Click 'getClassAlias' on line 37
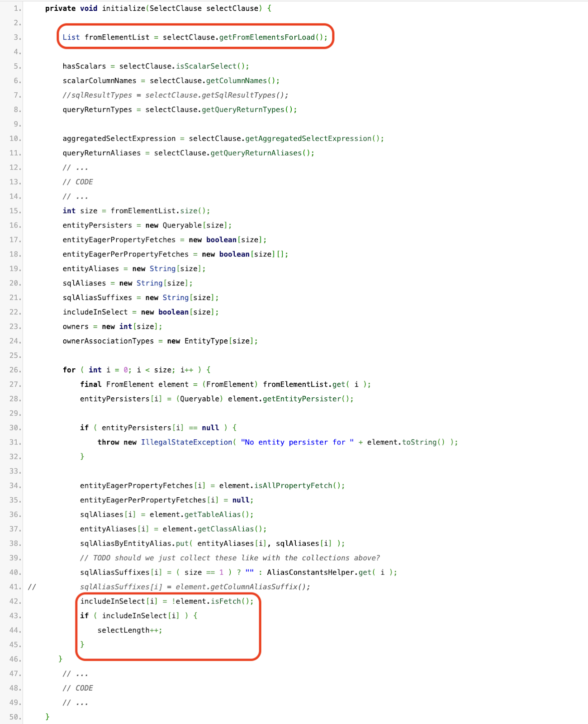 (226, 529)
